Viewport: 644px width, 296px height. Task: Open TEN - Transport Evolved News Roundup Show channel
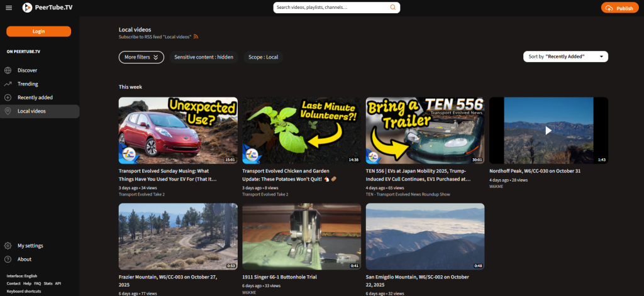click(408, 194)
